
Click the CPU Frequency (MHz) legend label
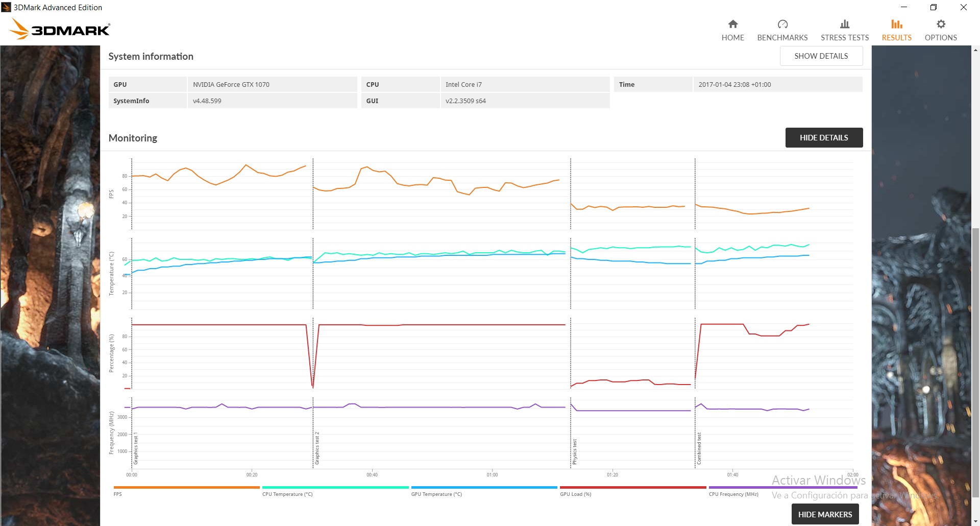click(733, 494)
